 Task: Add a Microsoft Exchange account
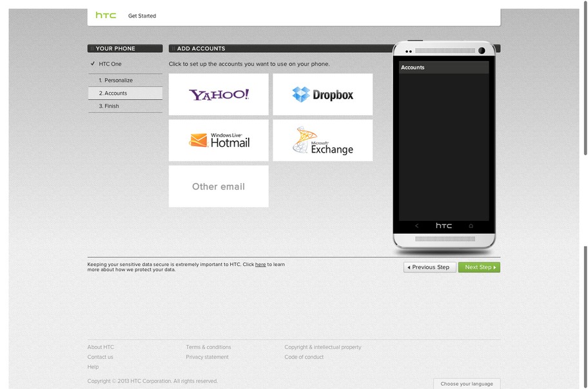click(x=323, y=140)
